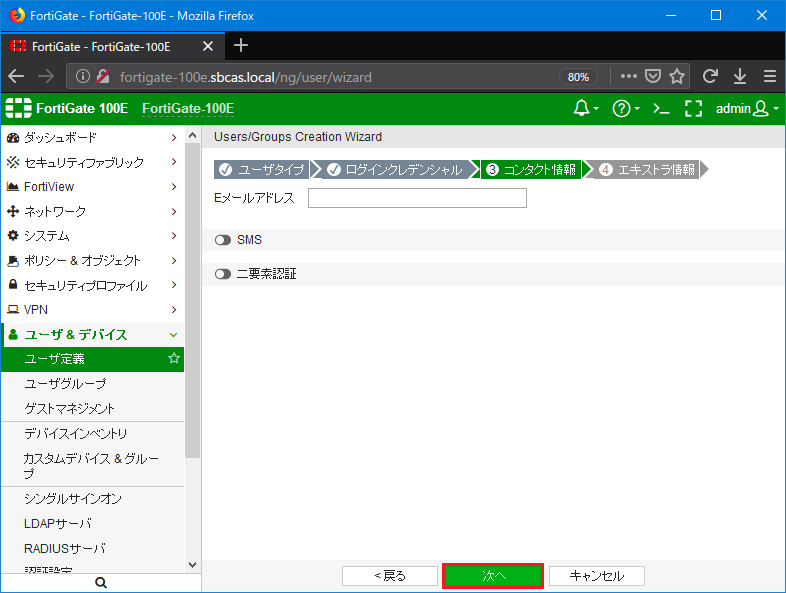This screenshot has height=593, width=786.
Task: Toggle favorite star on ユーザ定義
Action: [x=173, y=358]
